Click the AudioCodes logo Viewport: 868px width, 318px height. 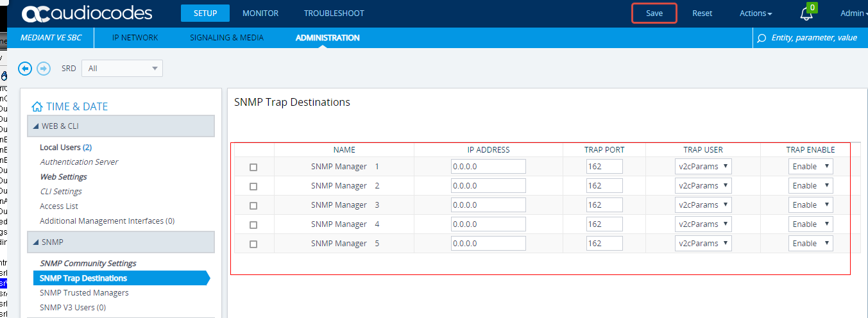pos(87,13)
